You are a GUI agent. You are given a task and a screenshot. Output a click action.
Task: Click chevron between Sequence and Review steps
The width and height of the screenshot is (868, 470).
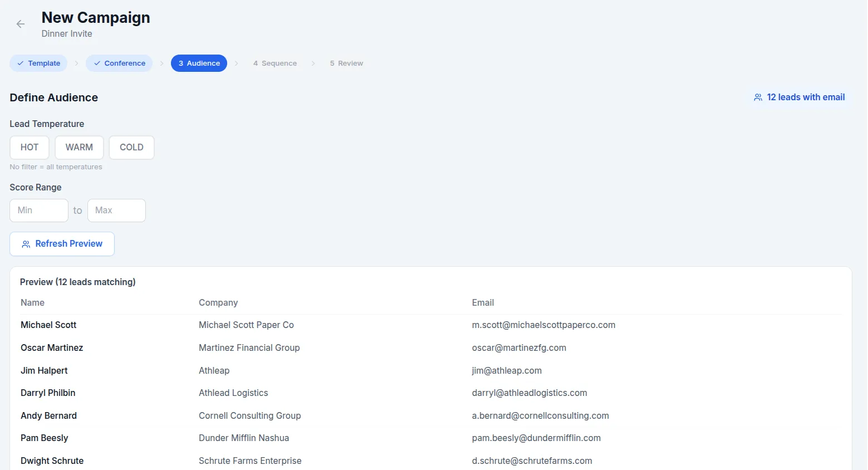[x=313, y=63]
